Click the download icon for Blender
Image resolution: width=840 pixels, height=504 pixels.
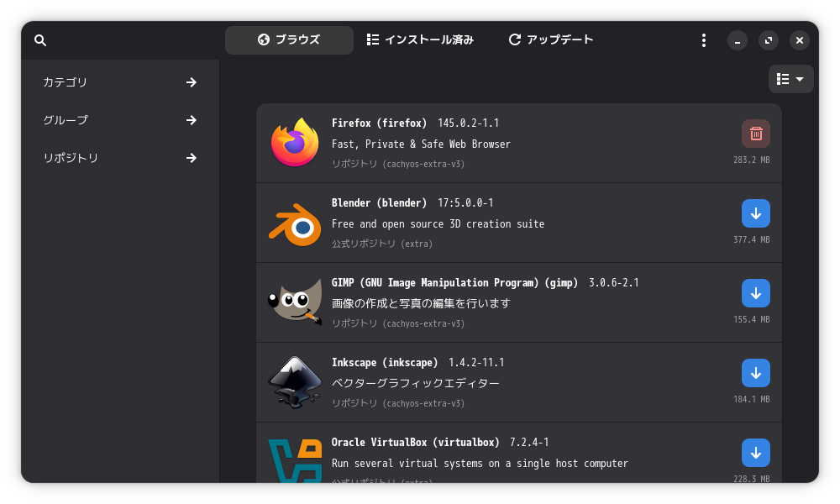pos(755,213)
